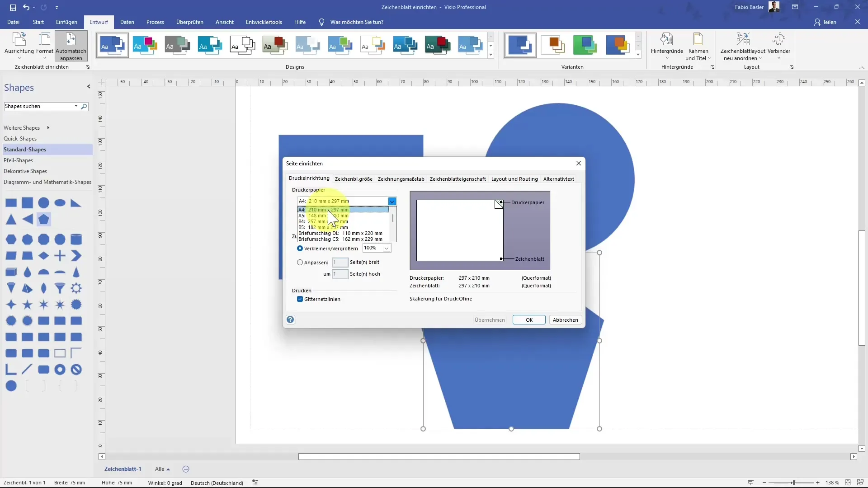The image size is (868, 488).
Task: Open the Format page size menu
Action: (x=45, y=46)
